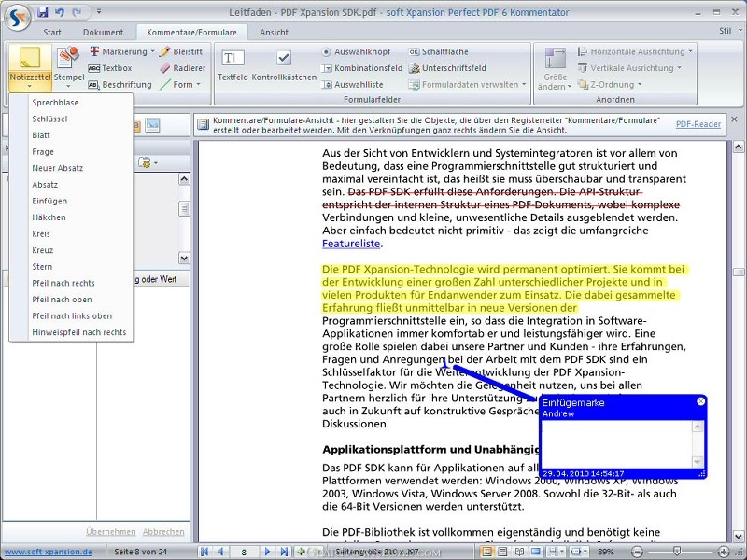Screen dimensions: 747x560
Task: Click the Beschriftung callout tool
Action: (x=120, y=85)
